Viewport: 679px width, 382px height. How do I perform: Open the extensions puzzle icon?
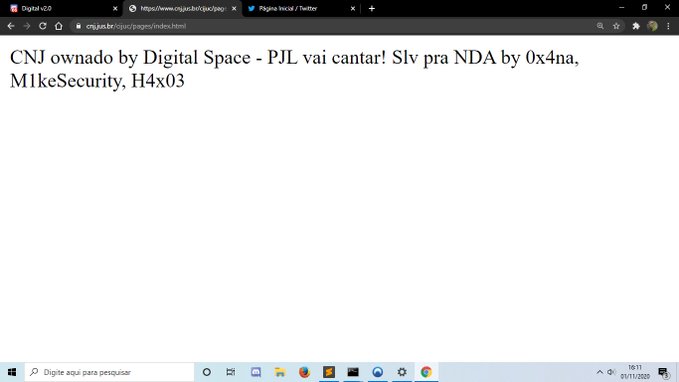[636, 26]
